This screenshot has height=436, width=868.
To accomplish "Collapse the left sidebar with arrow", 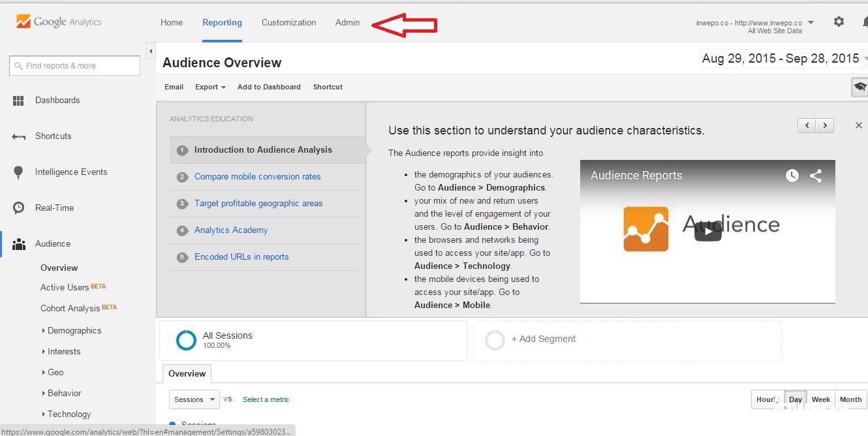I will coord(151,51).
